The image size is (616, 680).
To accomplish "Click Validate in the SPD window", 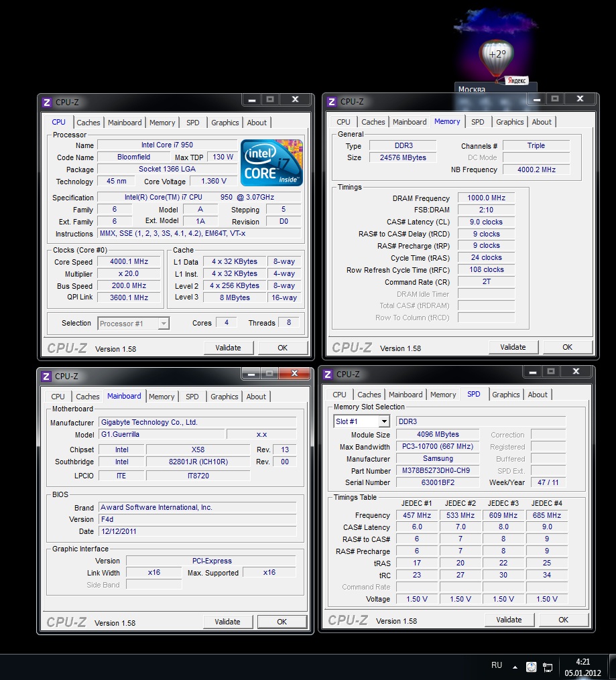I will click(x=509, y=620).
